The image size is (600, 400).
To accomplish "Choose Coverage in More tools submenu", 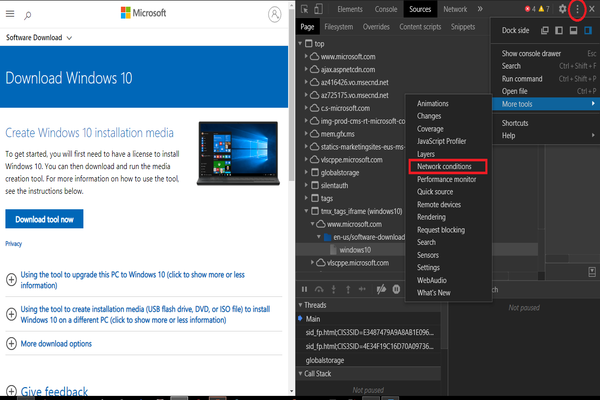I will (x=430, y=129).
